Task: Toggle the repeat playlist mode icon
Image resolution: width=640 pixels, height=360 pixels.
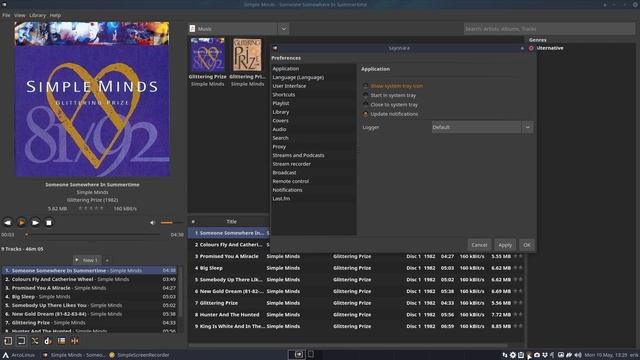Action: click(21, 341)
